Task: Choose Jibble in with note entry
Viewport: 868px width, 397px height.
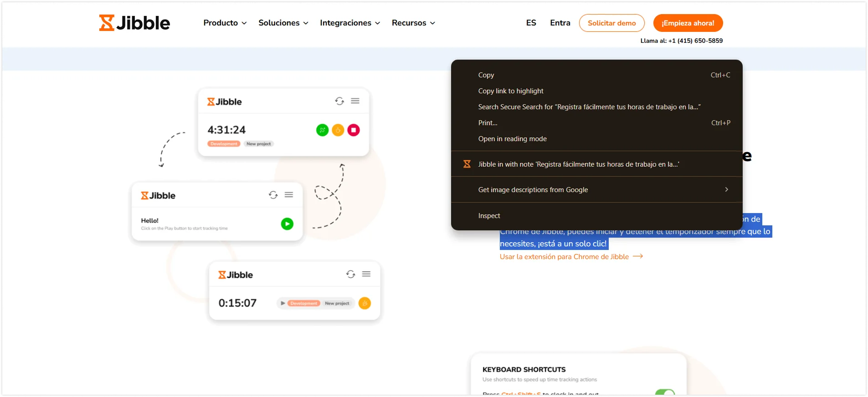Action: [597, 164]
